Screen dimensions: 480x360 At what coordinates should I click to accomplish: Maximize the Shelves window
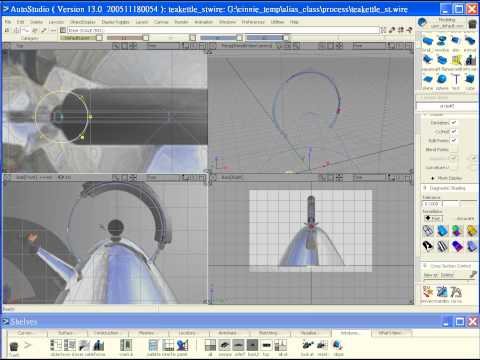(460, 322)
